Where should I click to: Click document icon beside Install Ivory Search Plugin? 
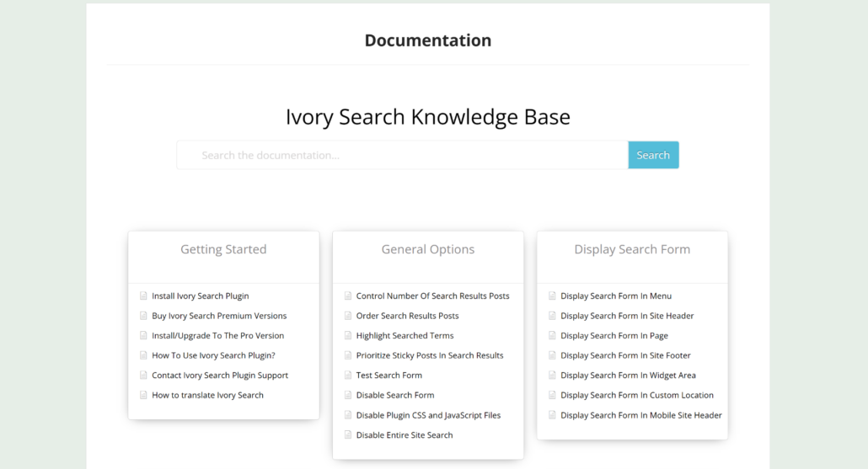(143, 296)
